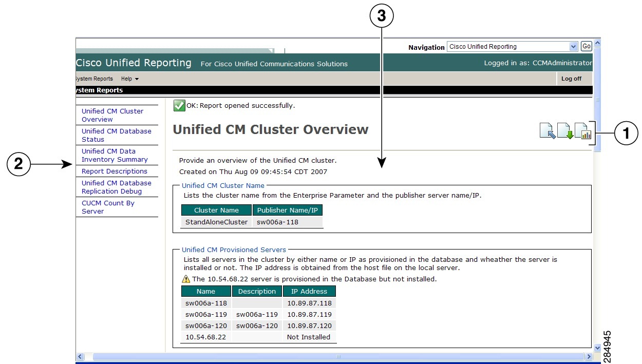Image resolution: width=642 pixels, height=364 pixels.
Task: Click the Log off button
Action: click(572, 79)
